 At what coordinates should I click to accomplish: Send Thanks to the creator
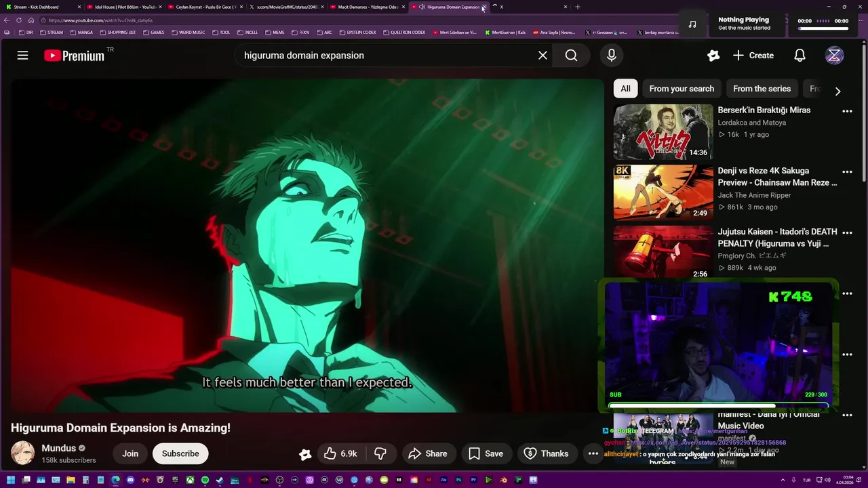pos(547,453)
